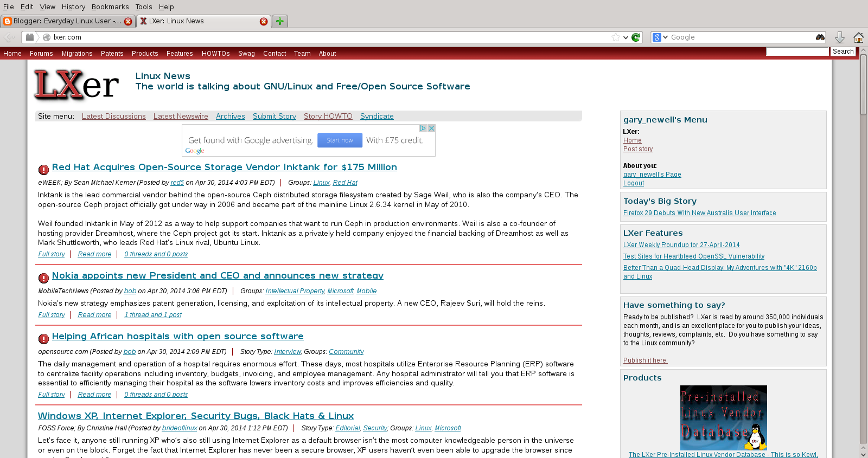Click the globe site identity icon
Screen dimensions: 868x458
click(47, 37)
